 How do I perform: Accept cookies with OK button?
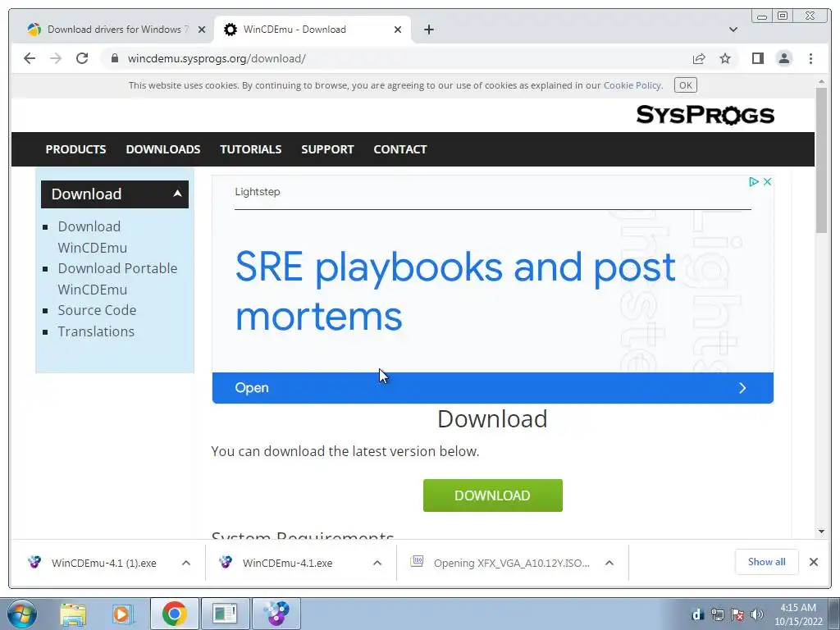tap(686, 85)
